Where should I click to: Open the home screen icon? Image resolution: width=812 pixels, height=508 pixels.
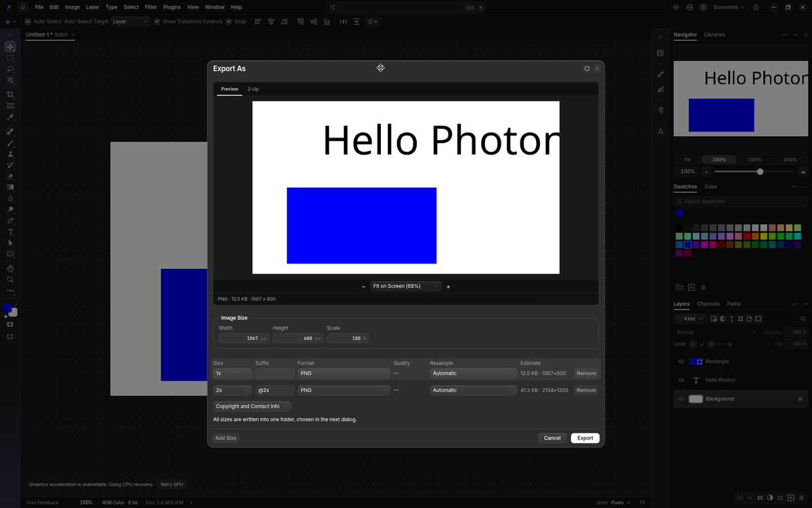(22, 7)
